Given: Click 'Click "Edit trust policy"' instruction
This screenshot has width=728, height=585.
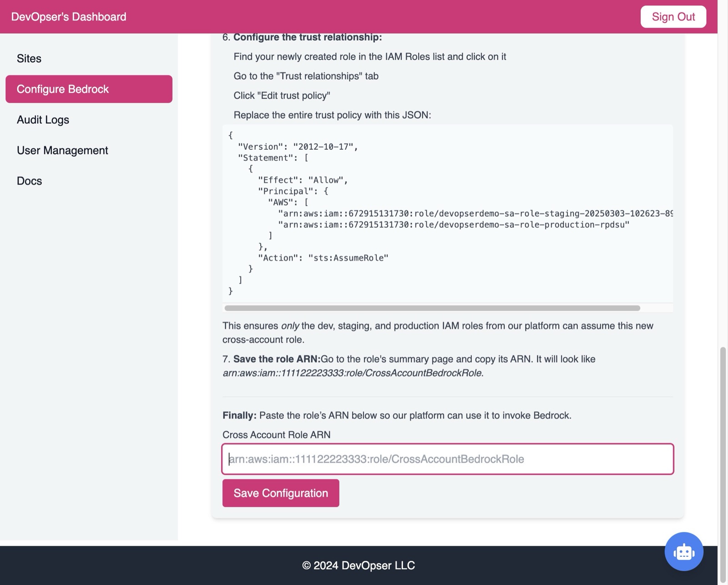Looking at the screenshot, I should pyautogui.click(x=282, y=96).
